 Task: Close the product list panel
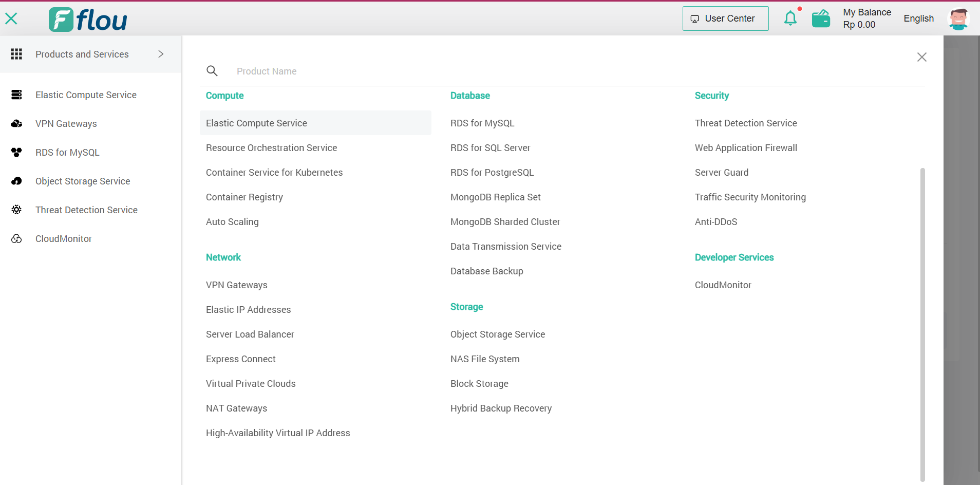pyautogui.click(x=921, y=57)
